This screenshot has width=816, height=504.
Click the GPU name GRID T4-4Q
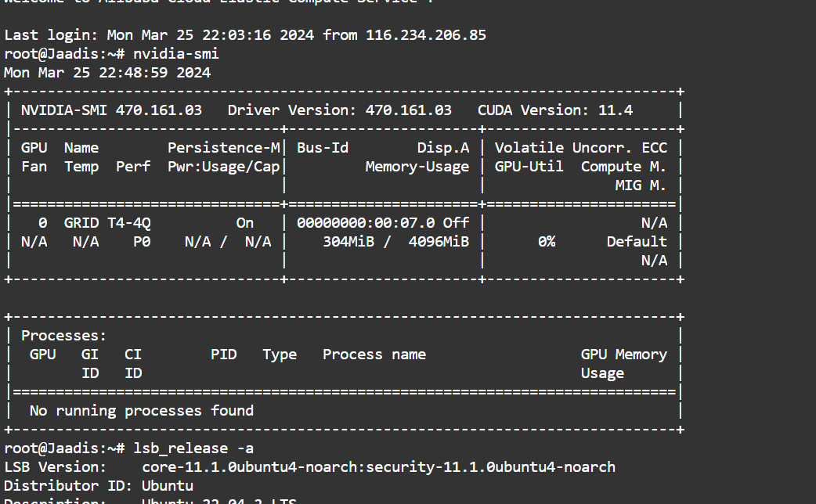(x=107, y=223)
